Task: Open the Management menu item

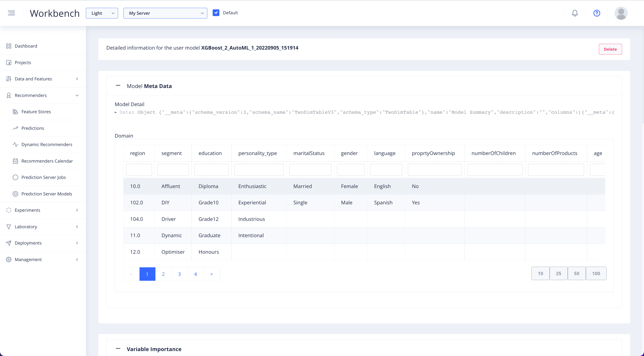Action: tap(28, 259)
